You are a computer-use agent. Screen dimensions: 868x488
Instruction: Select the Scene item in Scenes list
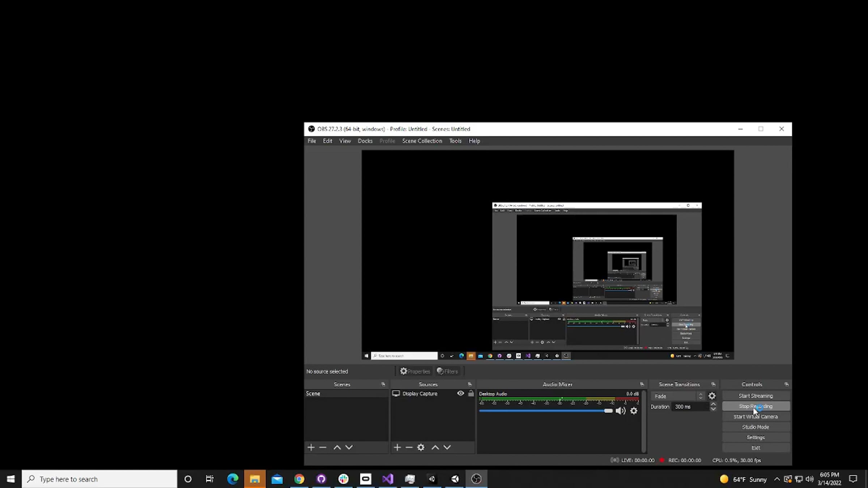tap(346, 394)
